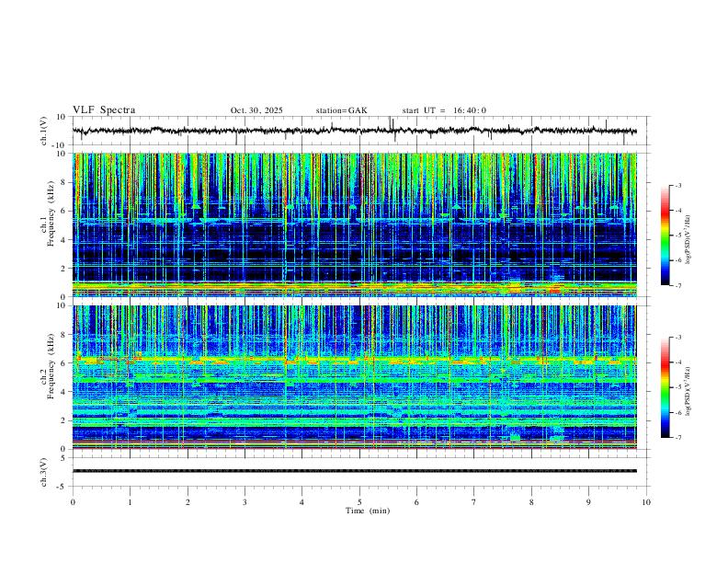Click time axis tick label '4'
This screenshot has height=563, width=728.
point(301,502)
